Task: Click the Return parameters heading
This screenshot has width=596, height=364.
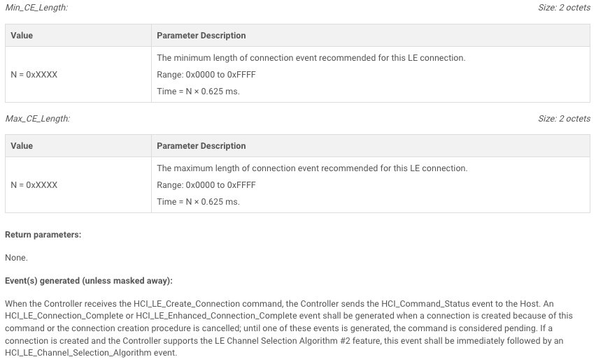Action: click(43, 235)
